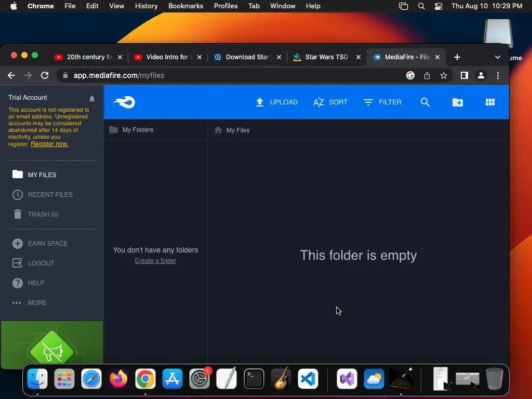532x399 pixels.
Task: Go back with browser back arrow
Action: (x=11, y=75)
